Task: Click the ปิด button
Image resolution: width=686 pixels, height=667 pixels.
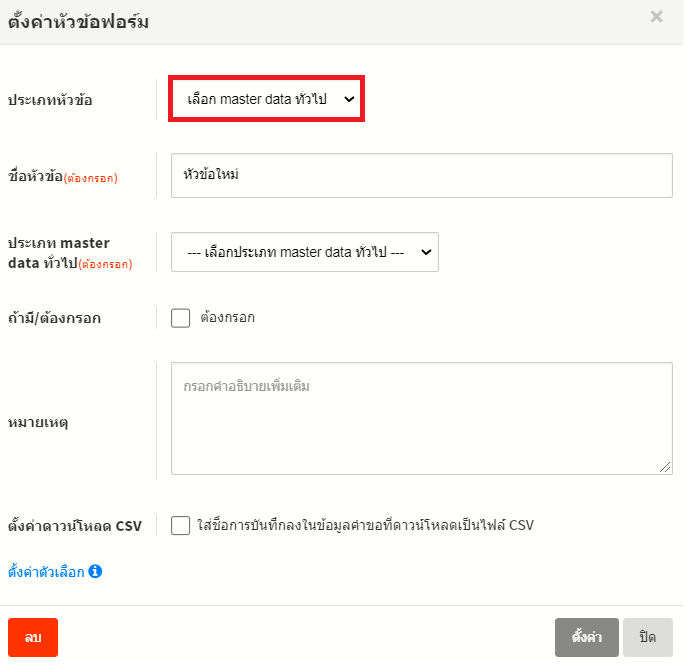Action: pyautogui.click(x=647, y=637)
